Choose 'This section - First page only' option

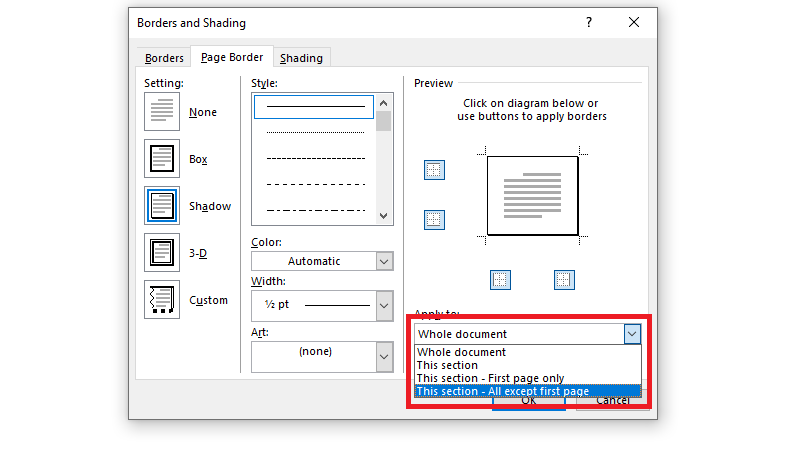point(490,378)
